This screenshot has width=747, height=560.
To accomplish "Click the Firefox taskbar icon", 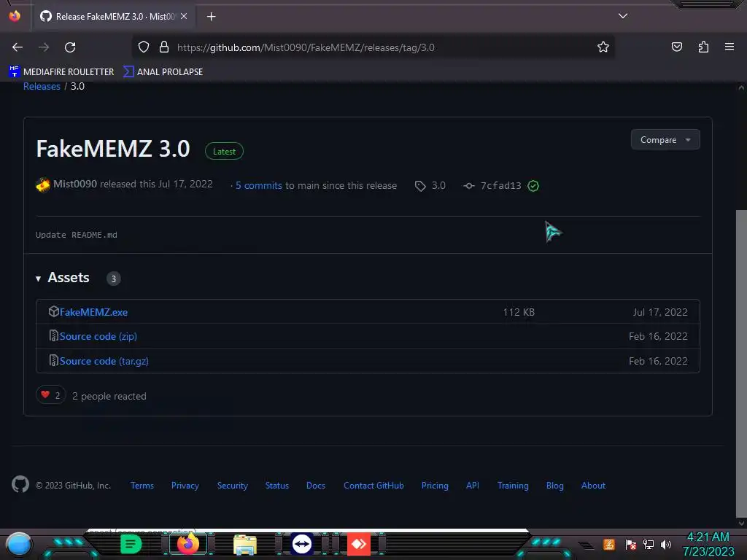I will 187,544.
